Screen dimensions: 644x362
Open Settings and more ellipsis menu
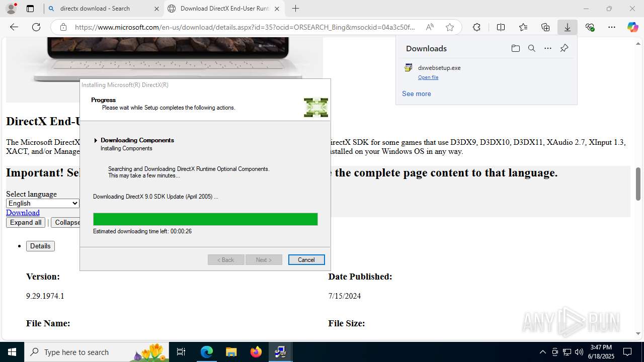click(x=612, y=27)
